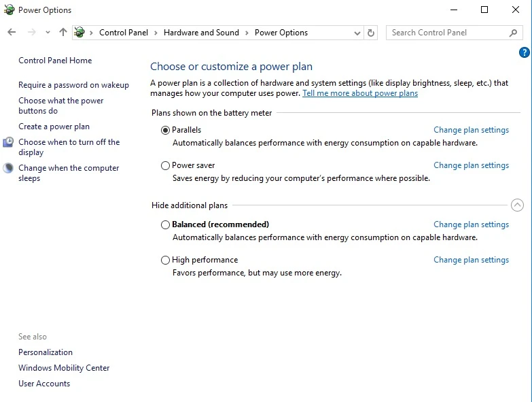Click the sleep moon icon in sidebar
This screenshot has height=402, width=532.
pos(8,168)
